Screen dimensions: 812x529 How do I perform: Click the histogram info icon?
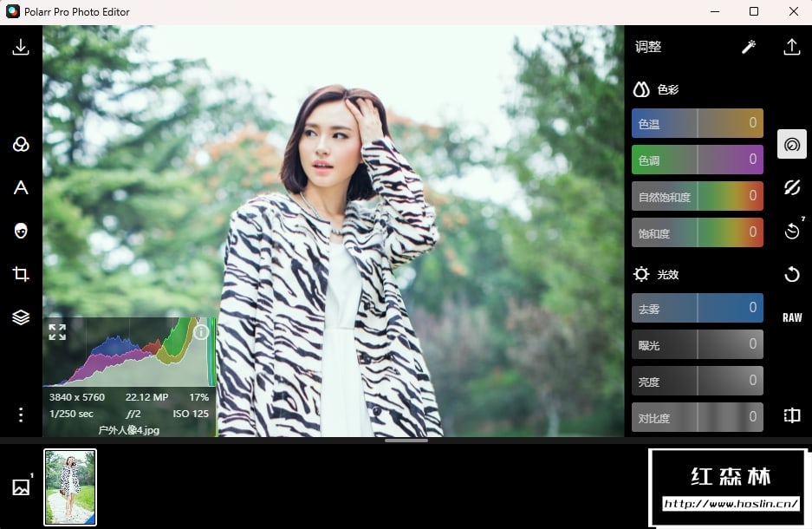(201, 332)
